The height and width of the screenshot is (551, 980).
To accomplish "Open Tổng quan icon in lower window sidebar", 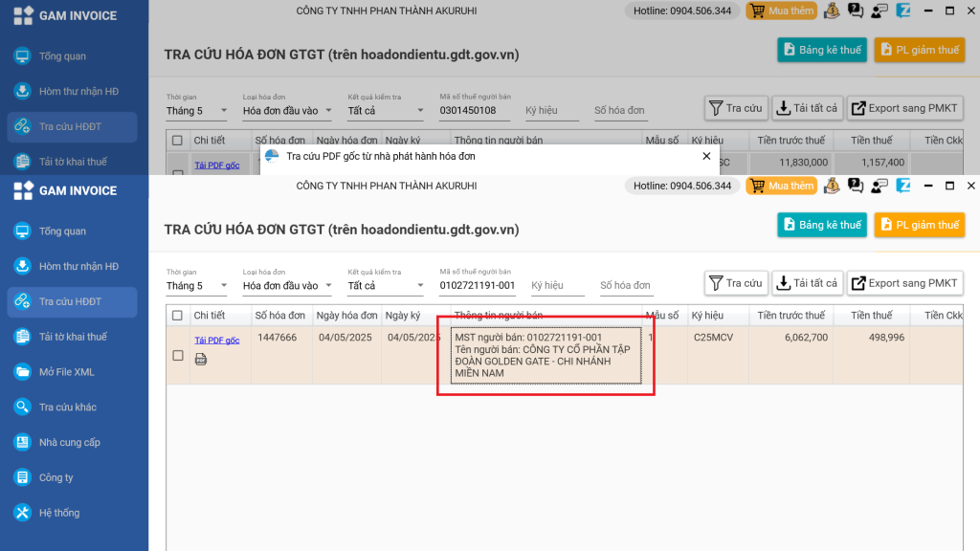I will click(23, 231).
